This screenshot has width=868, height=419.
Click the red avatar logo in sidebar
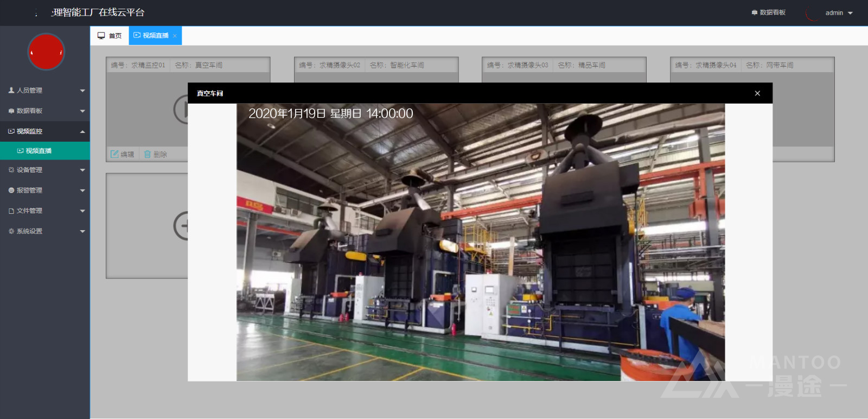click(x=46, y=52)
